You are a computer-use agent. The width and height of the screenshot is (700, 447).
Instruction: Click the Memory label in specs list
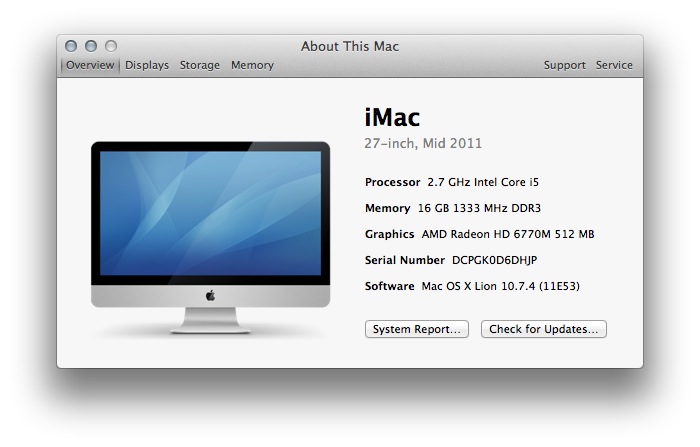388,208
